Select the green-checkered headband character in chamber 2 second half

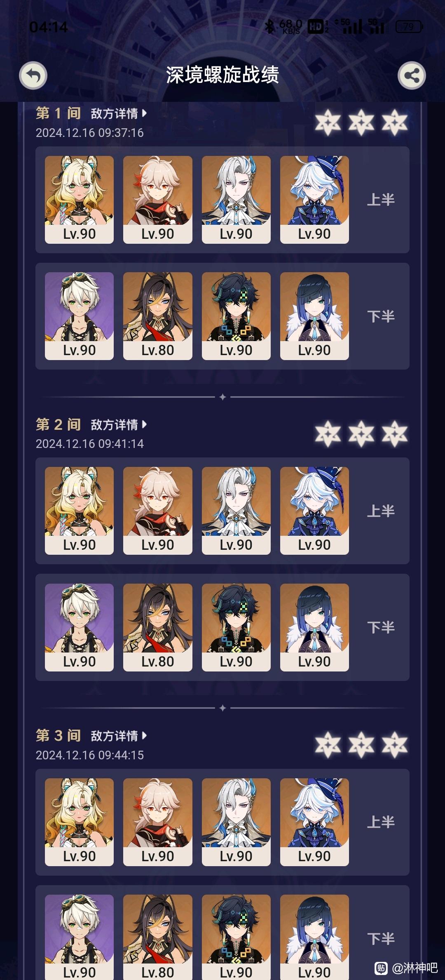(236, 627)
